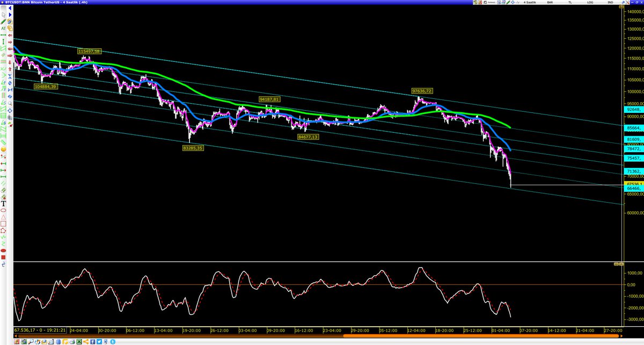Click the AT tool icon
Image resolution: width=644 pixels, height=345 pixels.
(x=3, y=28)
